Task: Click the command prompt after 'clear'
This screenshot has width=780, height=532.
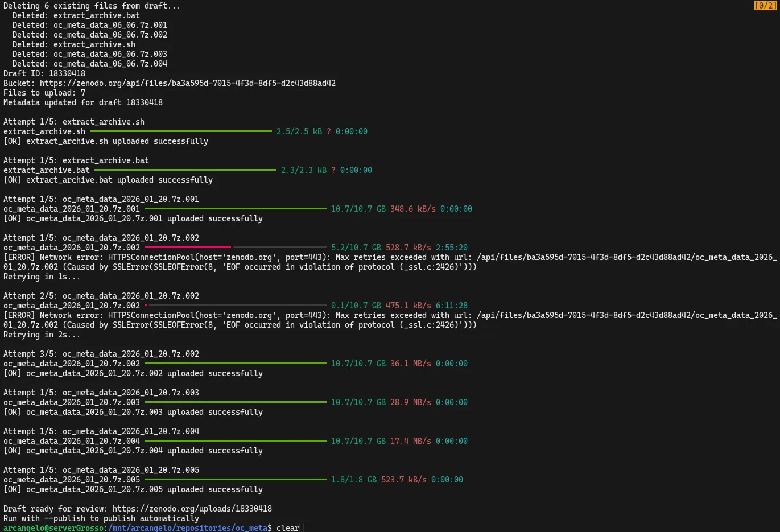Action: [302, 528]
